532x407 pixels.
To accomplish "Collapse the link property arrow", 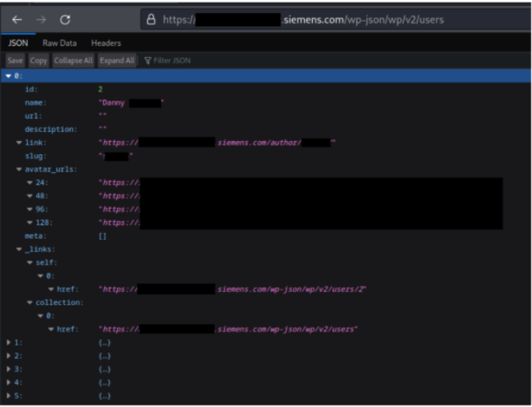I will click(19, 143).
